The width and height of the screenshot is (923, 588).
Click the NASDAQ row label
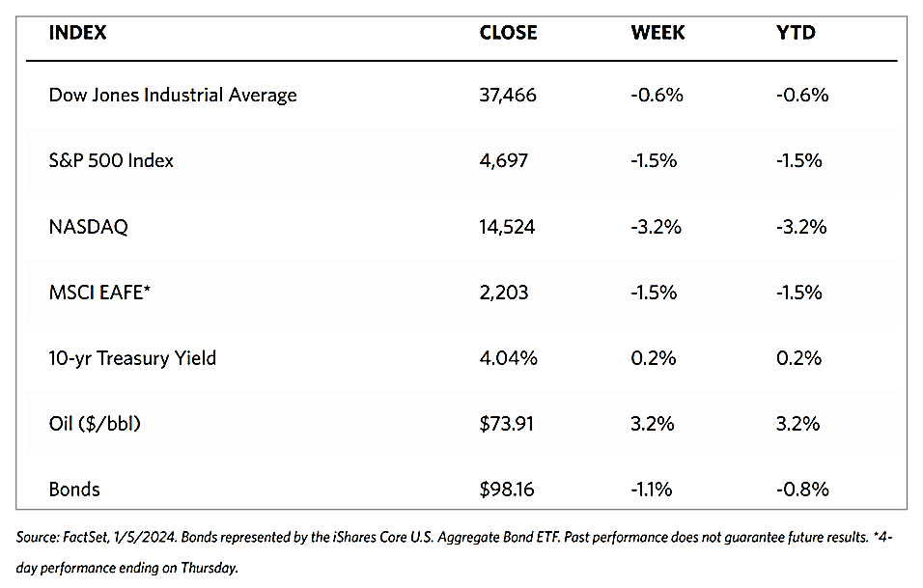point(88,227)
